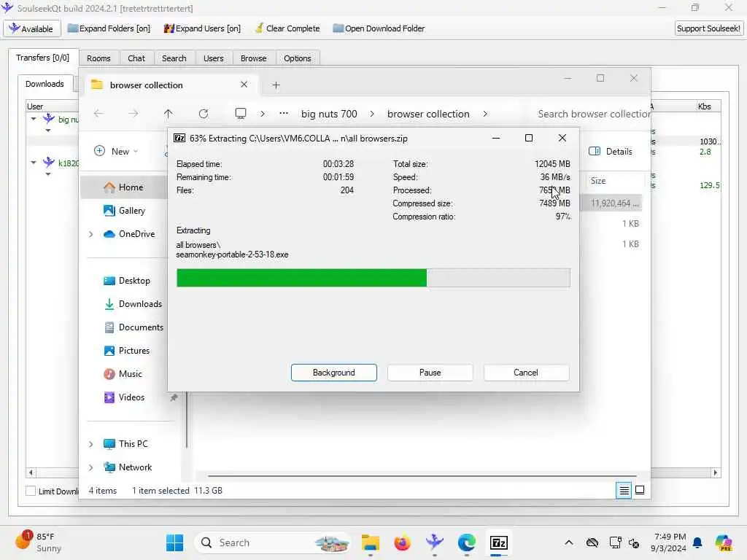The width and height of the screenshot is (747, 560).
Task: Open Home in Explorer sidebar
Action: [x=124, y=187]
